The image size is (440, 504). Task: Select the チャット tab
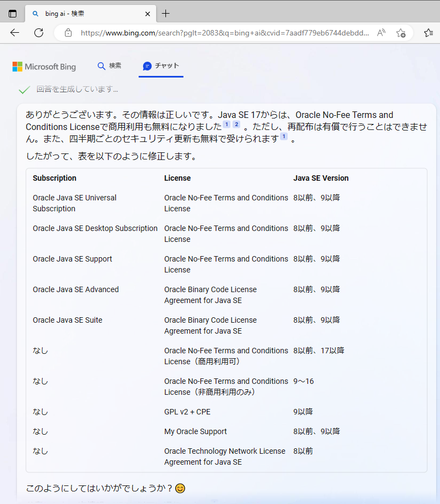coord(160,66)
